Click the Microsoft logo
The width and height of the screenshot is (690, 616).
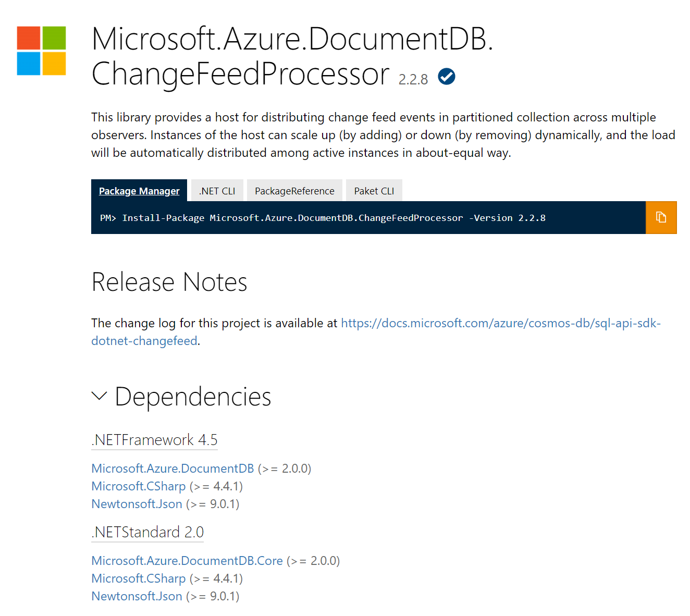(41, 52)
